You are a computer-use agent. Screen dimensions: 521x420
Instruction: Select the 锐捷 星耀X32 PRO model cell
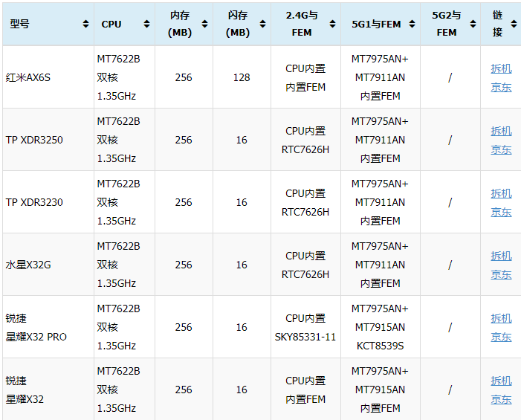(x=48, y=327)
